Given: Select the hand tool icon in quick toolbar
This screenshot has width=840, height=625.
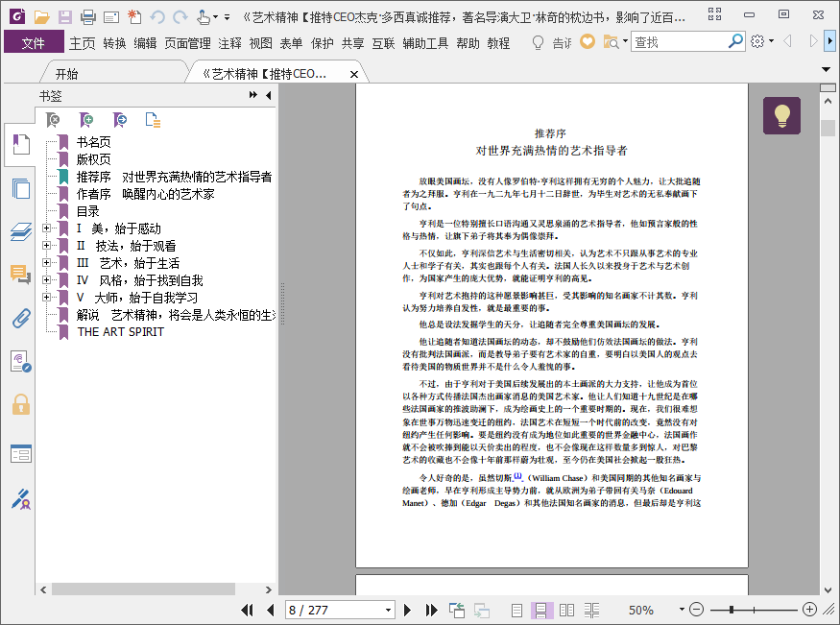Looking at the screenshot, I should pyautogui.click(x=204, y=17).
